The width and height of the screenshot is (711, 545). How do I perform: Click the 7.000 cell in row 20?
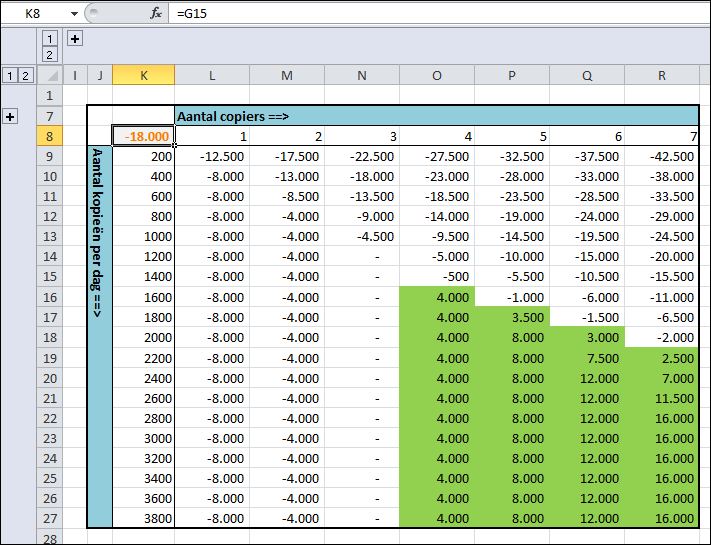click(x=662, y=378)
